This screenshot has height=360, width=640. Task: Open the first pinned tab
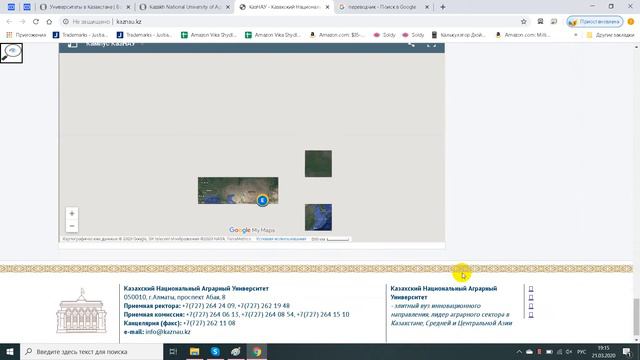[11, 7]
